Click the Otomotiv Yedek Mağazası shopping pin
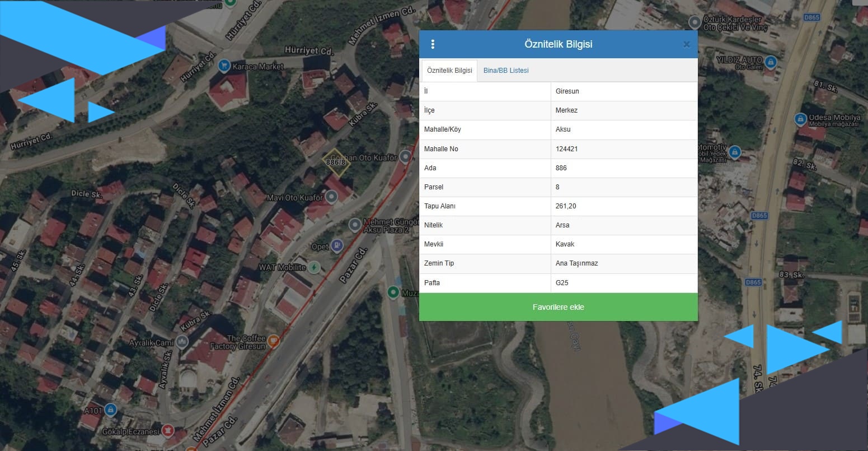Image resolution: width=868 pixels, height=451 pixels. coord(735,152)
